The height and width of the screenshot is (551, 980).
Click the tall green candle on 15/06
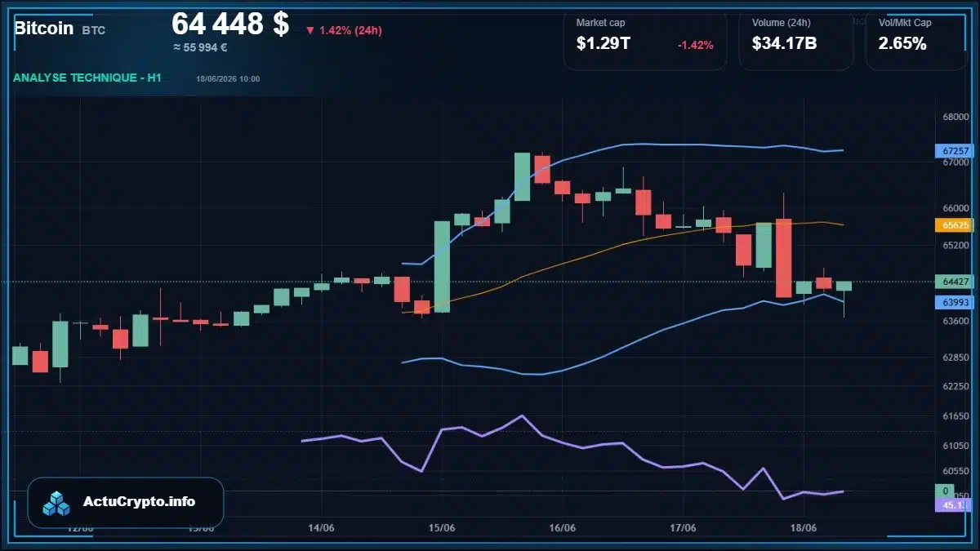pyautogui.click(x=442, y=266)
